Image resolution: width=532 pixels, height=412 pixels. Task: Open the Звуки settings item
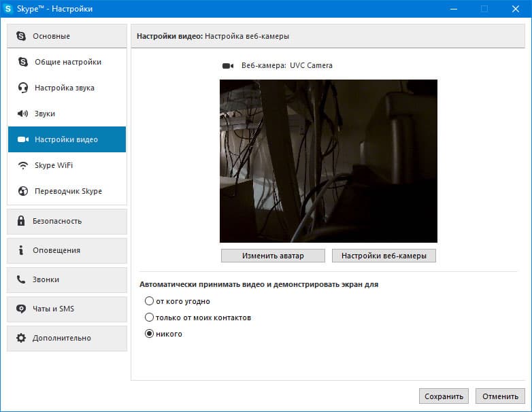67,114
